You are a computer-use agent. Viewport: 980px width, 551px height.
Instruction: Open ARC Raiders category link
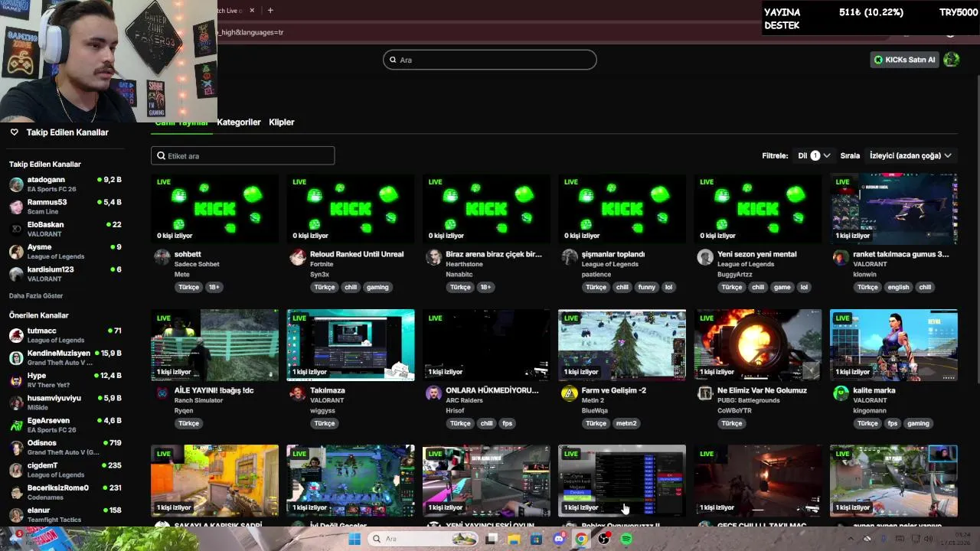click(x=464, y=400)
